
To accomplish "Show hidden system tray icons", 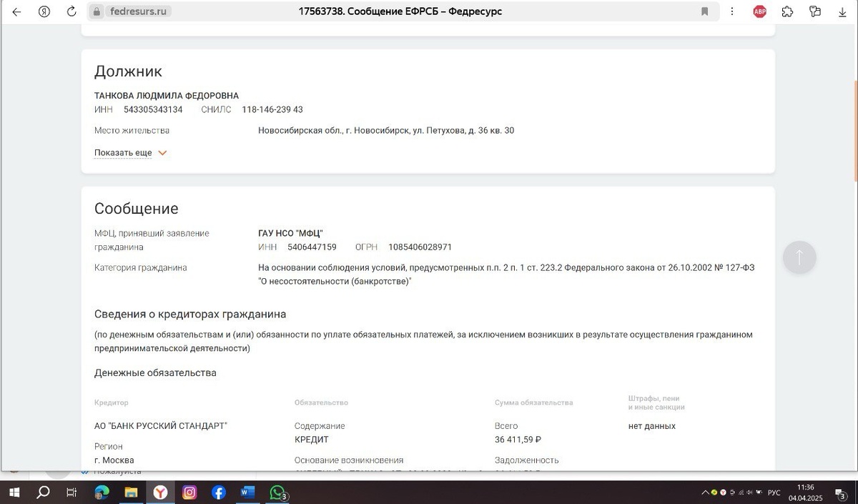I will tap(706, 493).
